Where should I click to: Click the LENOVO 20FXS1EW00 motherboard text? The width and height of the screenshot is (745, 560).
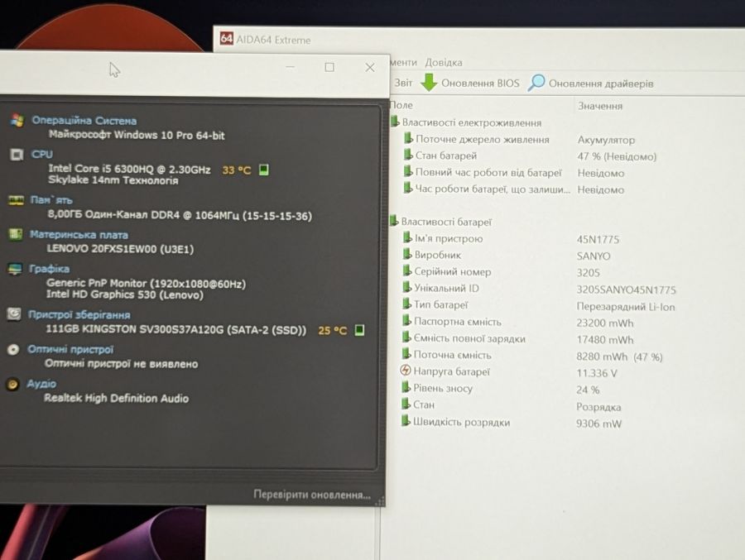coord(120,249)
